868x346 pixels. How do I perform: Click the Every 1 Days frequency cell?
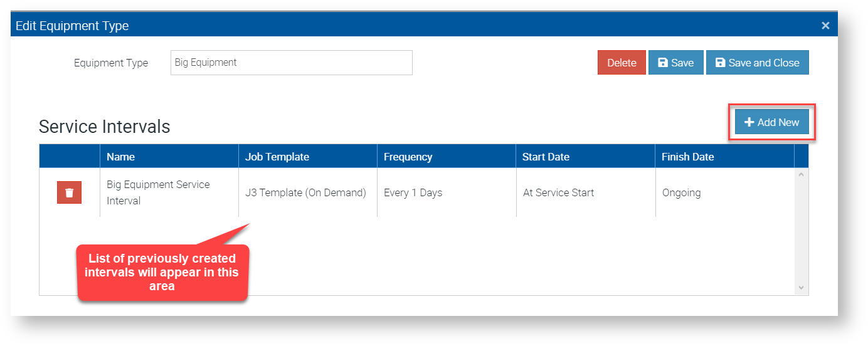click(413, 192)
